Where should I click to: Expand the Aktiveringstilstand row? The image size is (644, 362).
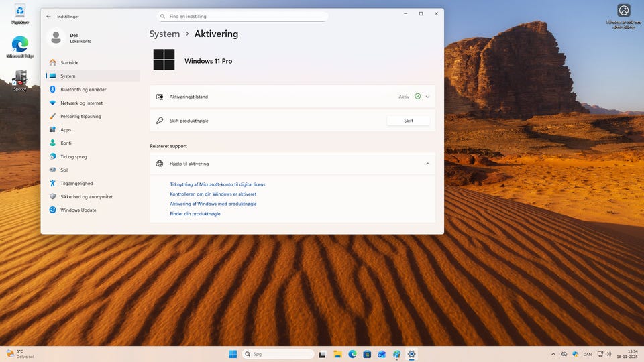point(427,97)
